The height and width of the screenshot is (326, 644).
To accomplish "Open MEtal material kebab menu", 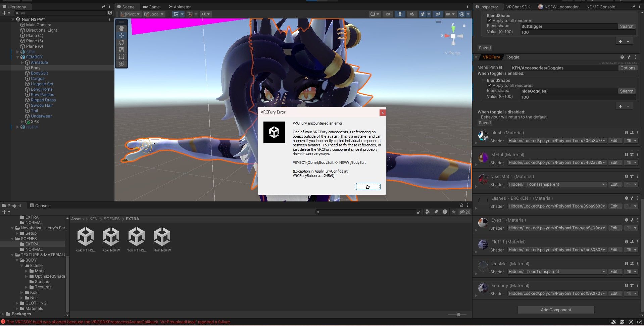I will [637, 154].
